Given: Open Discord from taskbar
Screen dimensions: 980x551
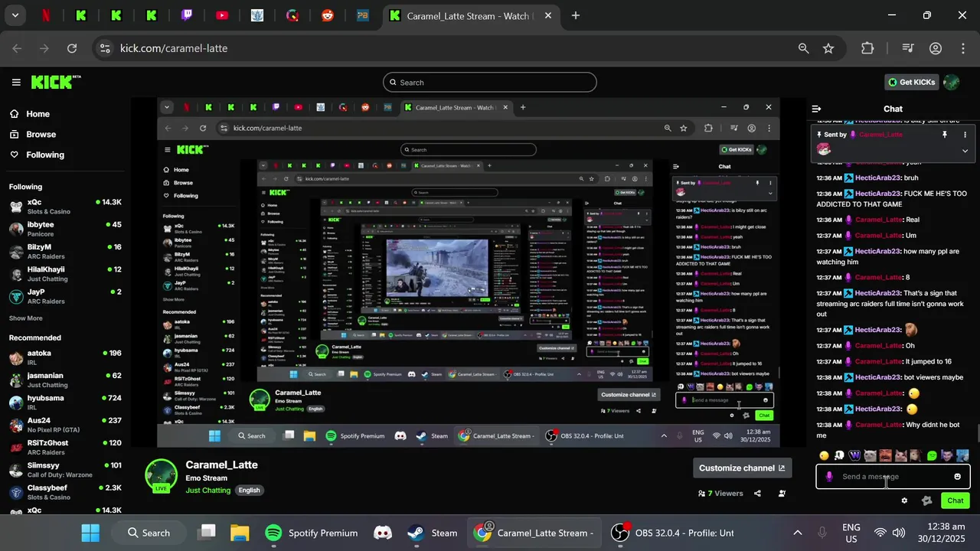Looking at the screenshot, I should coord(383,533).
